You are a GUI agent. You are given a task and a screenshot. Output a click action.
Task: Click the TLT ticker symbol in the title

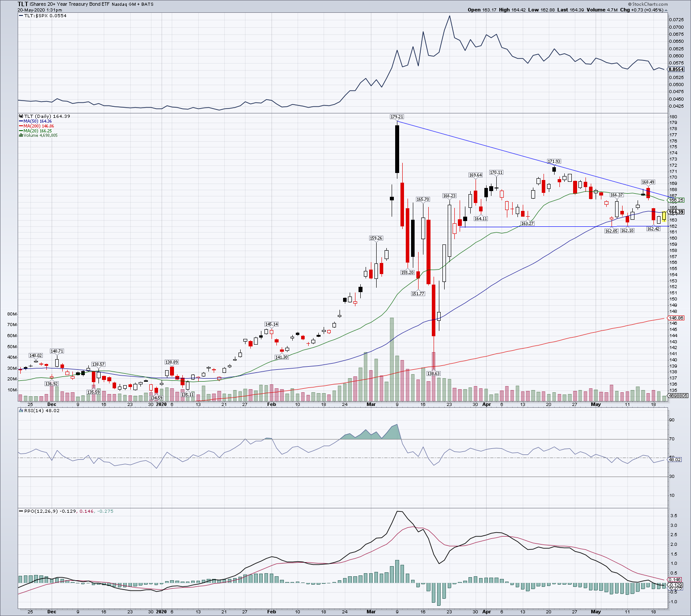tap(23, 4)
